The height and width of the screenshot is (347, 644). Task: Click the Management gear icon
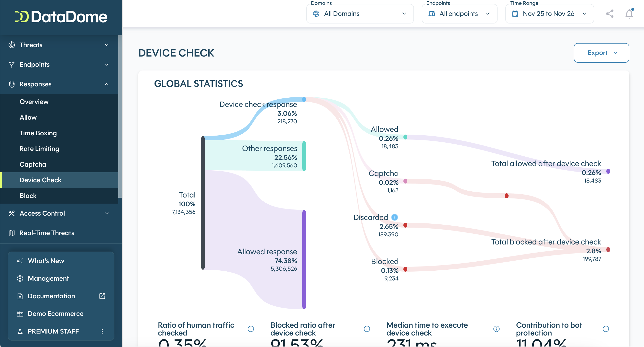(20, 278)
